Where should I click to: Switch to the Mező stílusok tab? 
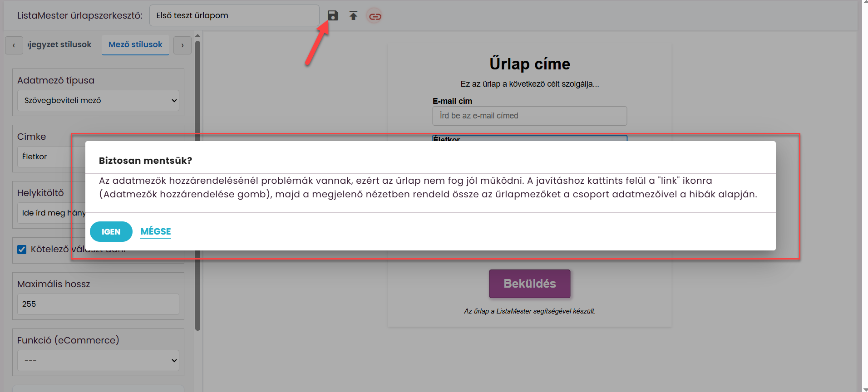(135, 44)
